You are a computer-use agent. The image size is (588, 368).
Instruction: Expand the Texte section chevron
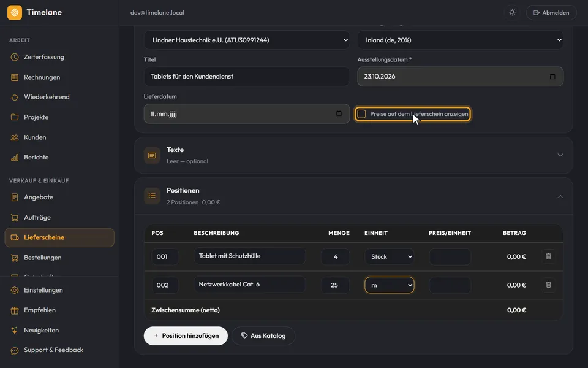(560, 155)
